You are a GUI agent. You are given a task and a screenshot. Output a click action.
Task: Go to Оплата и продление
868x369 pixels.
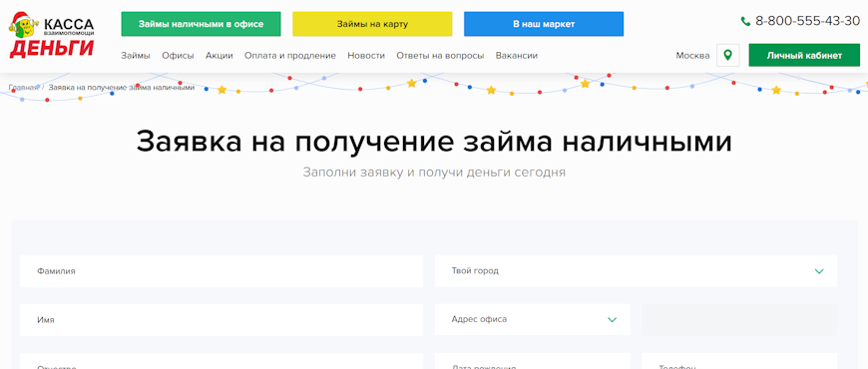pyautogui.click(x=290, y=55)
